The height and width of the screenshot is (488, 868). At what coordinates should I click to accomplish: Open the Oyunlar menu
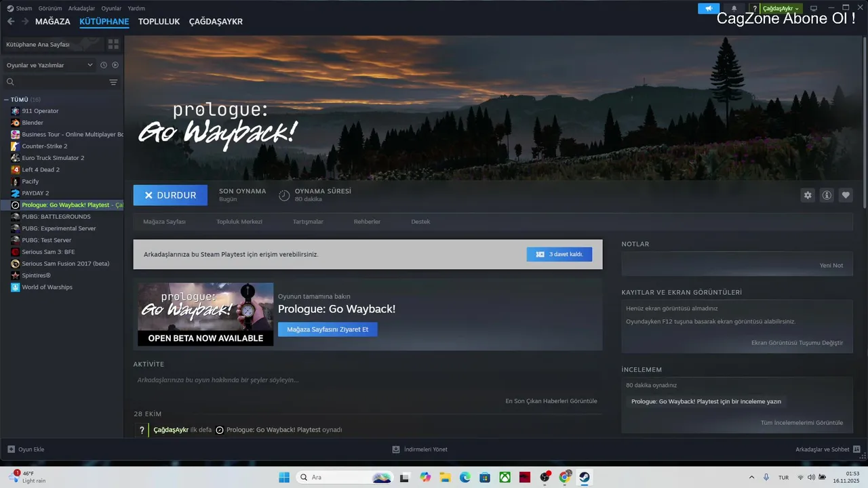[x=111, y=8]
